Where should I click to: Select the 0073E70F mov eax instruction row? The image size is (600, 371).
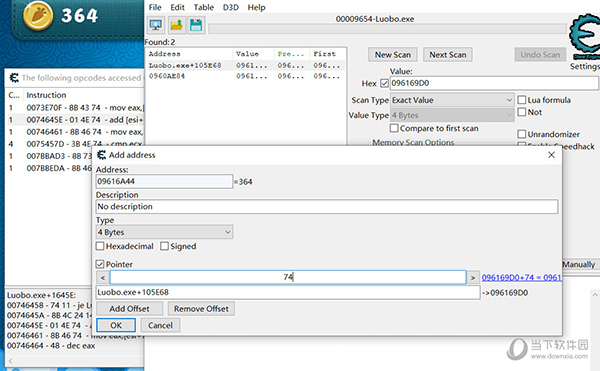pos(75,108)
